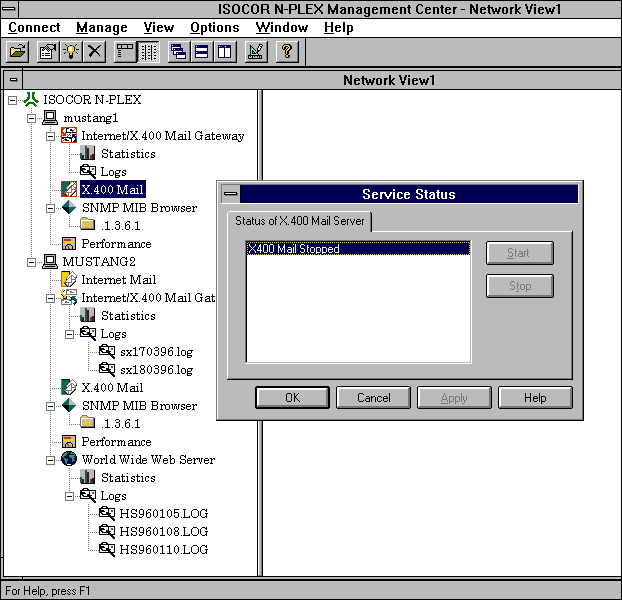Viewport: 622px width, 600px height.
Task: Open the Manage menu
Action: pyautogui.click(x=102, y=27)
